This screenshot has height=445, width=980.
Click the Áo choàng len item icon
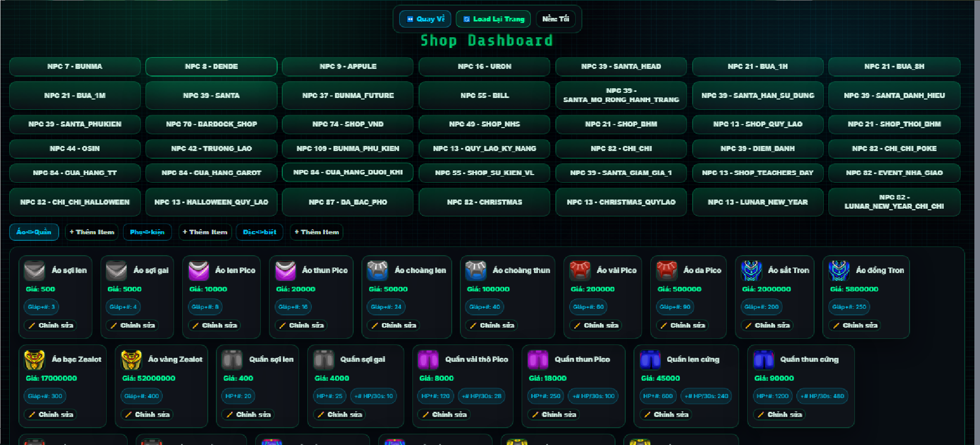[x=378, y=270]
